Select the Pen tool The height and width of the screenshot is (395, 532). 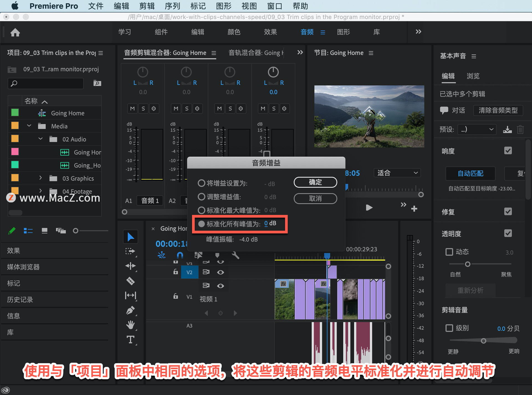click(131, 310)
